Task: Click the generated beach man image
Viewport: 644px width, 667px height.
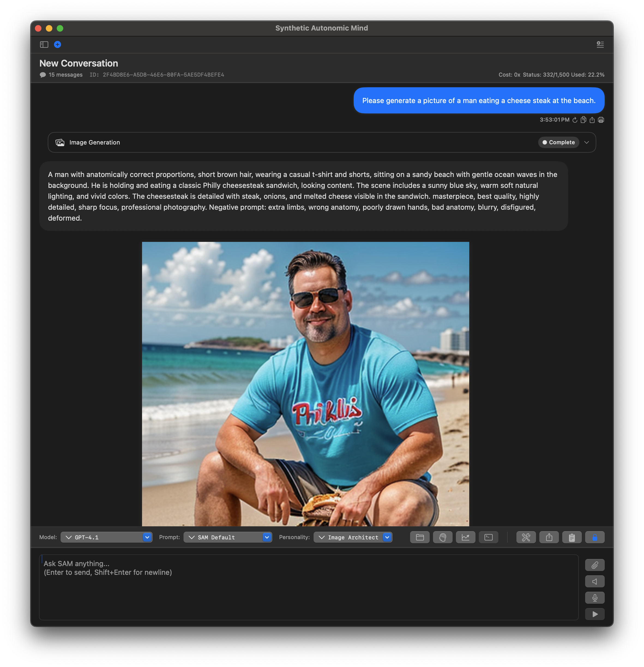Action: 305,383
